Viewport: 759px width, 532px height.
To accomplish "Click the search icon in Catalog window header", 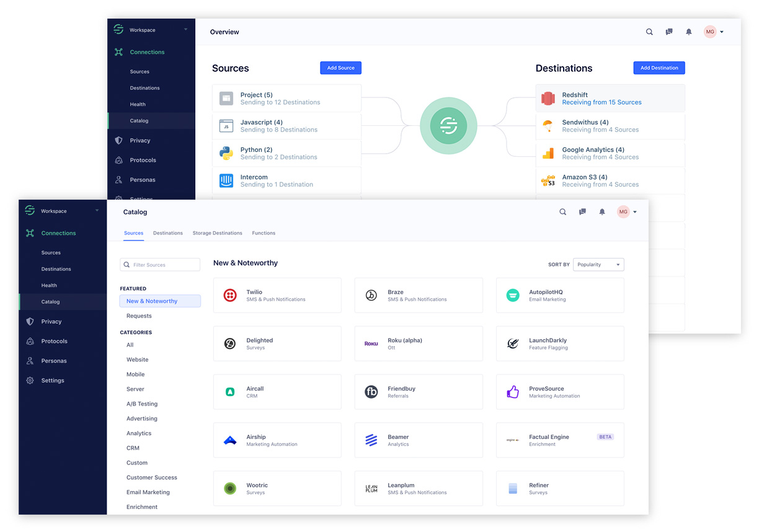I will click(x=563, y=212).
